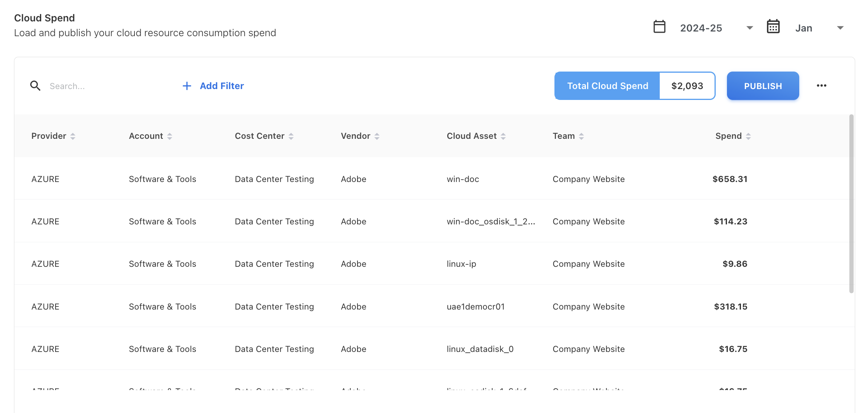Click the search magnifier icon
This screenshot has width=868, height=413.
click(35, 86)
